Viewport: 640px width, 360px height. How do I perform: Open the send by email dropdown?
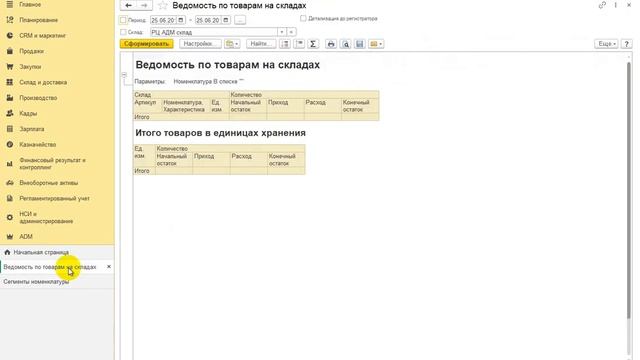376,44
